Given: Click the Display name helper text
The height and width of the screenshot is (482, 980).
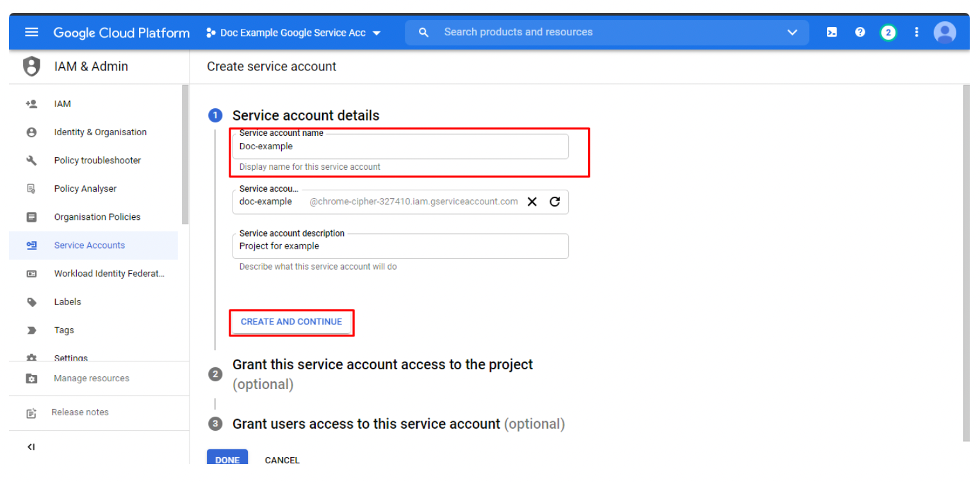Looking at the screenshot, I should [310, 167].
